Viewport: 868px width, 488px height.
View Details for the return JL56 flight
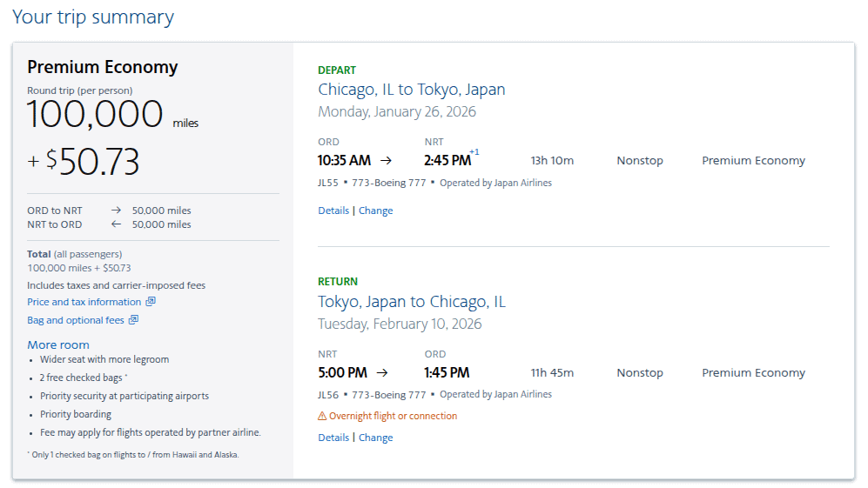pos(333,438)
